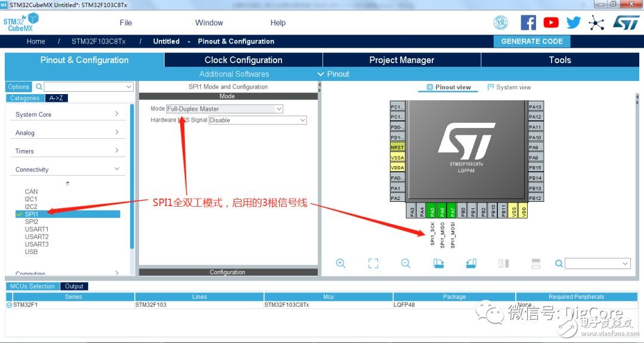
Task: Expand the Timers category
Action: coord(67,151)
